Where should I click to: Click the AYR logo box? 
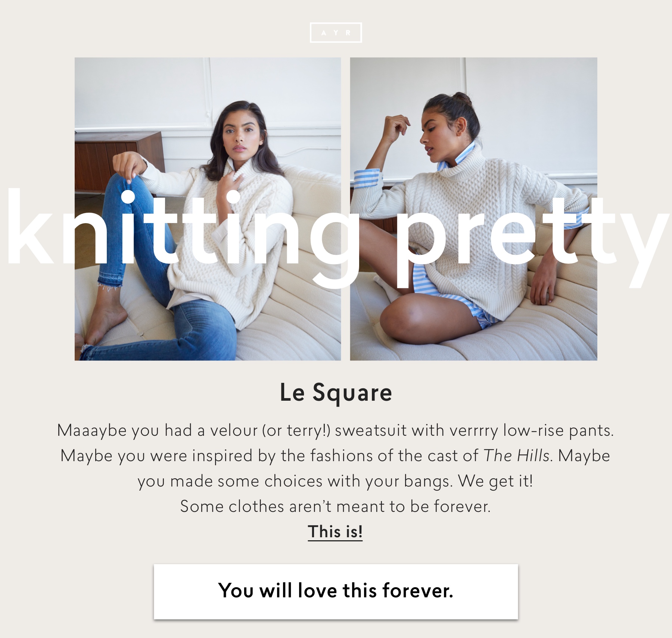pyautogui.click(x=336, y=33)
